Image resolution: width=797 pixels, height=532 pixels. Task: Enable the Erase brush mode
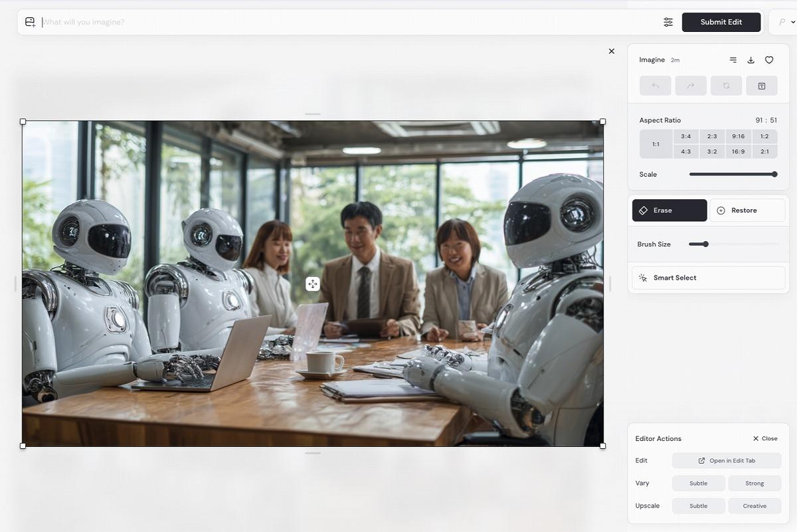[669, 211]
